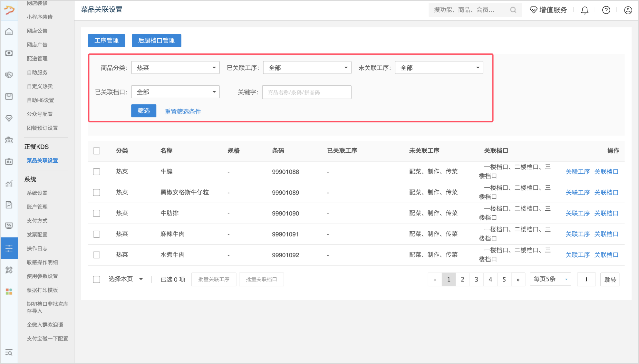Viewport: 639px width, 364px height.
Task: Click the 筛选 filter button
Action: 144,111
